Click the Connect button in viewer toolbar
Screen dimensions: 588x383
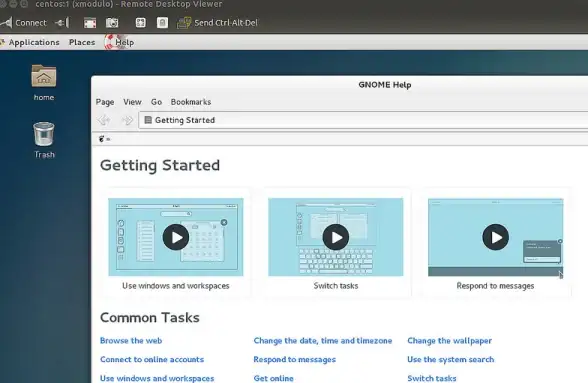click(x=23, y=23)
